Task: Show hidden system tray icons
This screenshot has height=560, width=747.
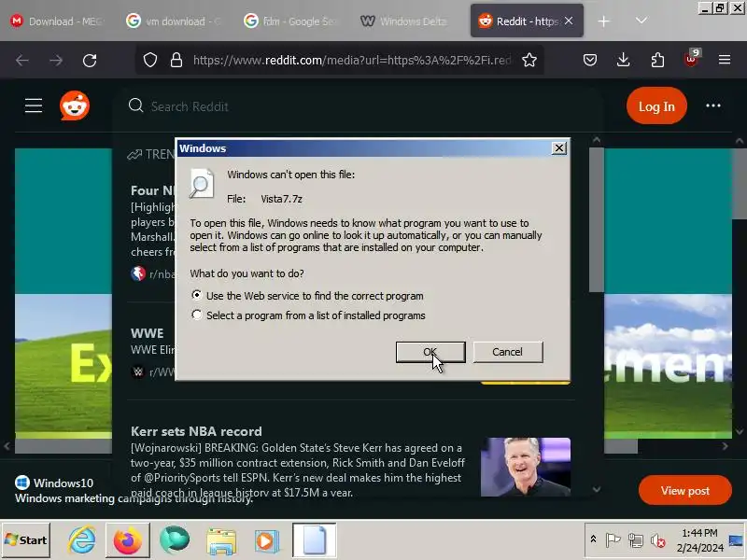Action: pyautogui.click(x=593, y=539)
